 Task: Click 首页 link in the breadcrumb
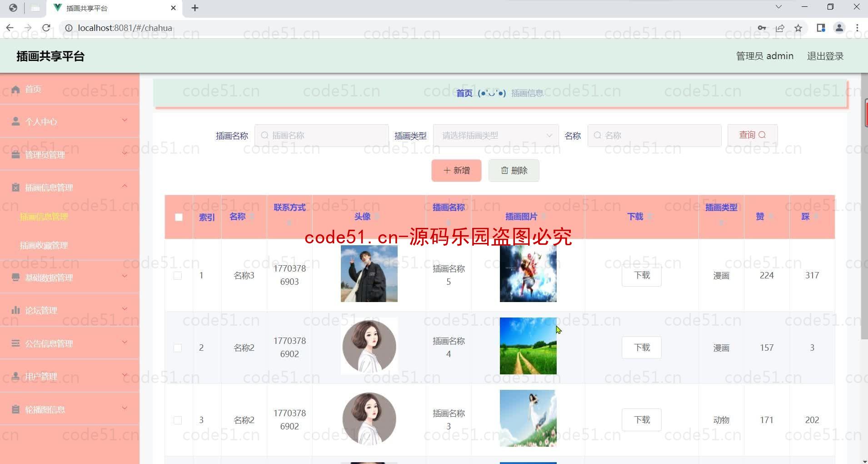click(464, 93)
